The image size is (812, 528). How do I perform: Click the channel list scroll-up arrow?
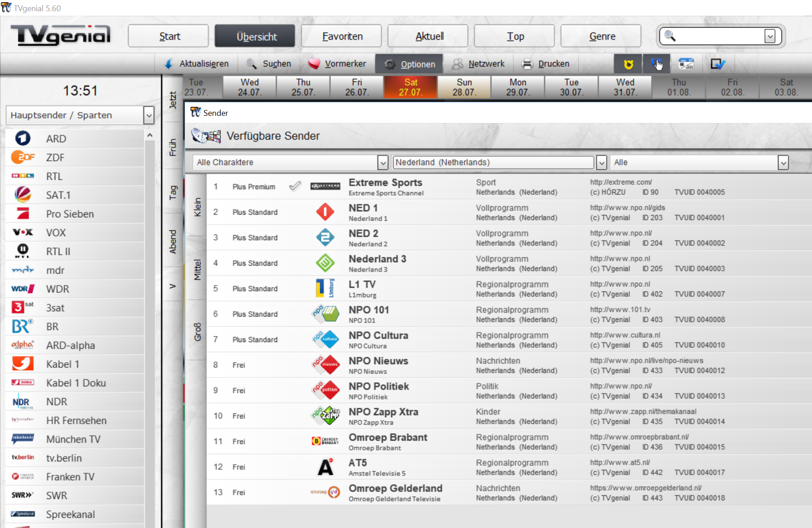150,135
